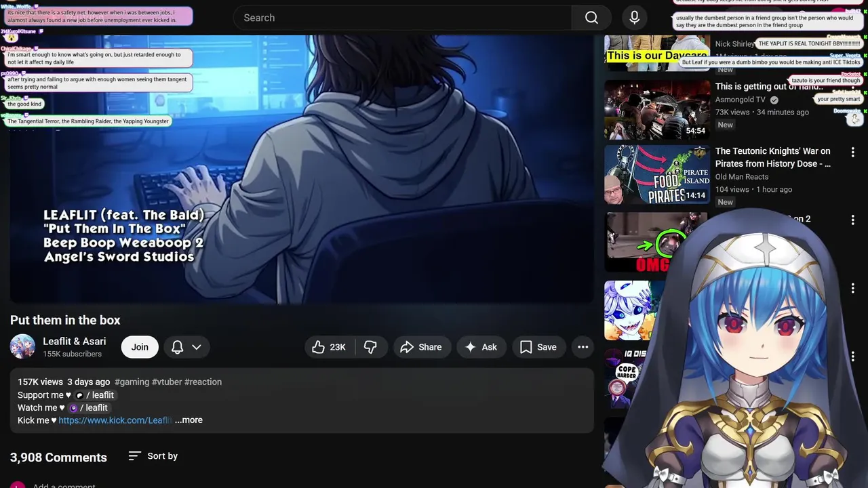
Task: Open Old Man Reacts channel name
Action: [742, 177]
